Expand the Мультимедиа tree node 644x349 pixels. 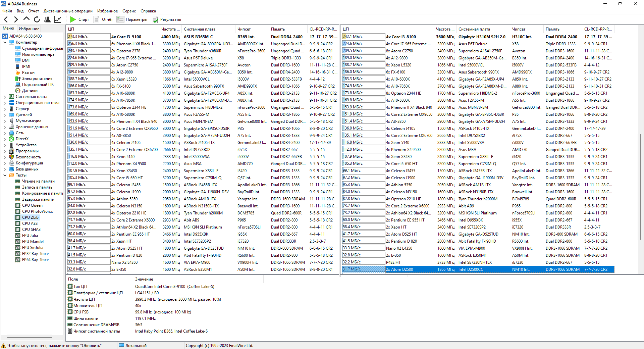5,121
